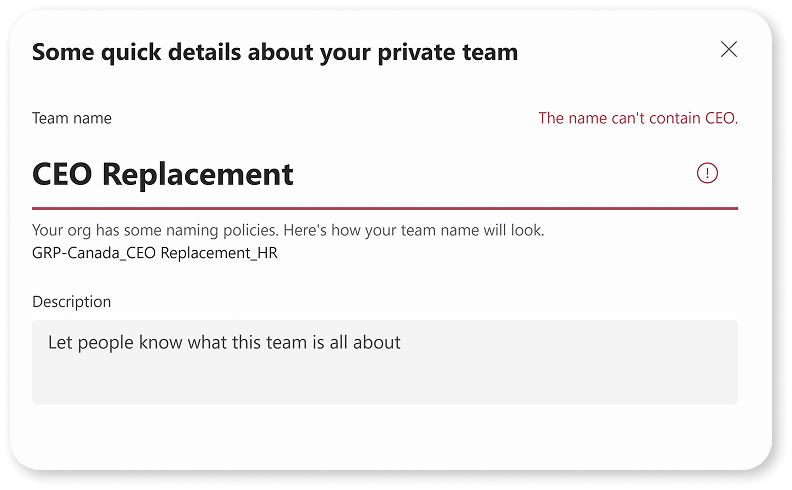Click the "The name can't contain CEO." error message
Image resolution: width=792 pixels, height=490 pixels.
pyautogui.click(x=638, y=118)
